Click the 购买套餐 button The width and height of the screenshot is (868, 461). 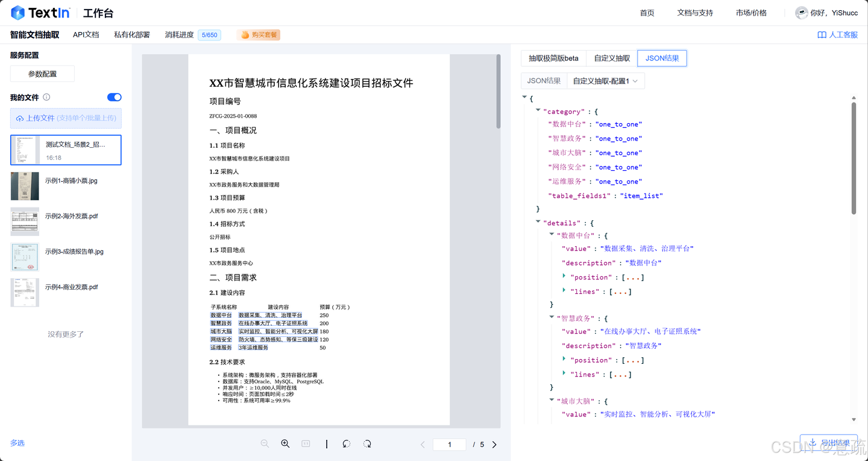coord(259,35)
